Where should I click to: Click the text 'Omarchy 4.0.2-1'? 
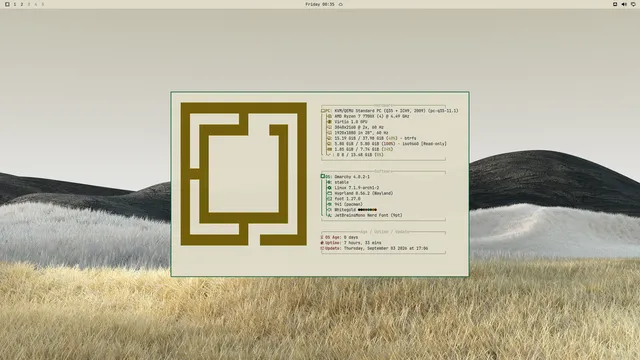click(x=352, y=177)
